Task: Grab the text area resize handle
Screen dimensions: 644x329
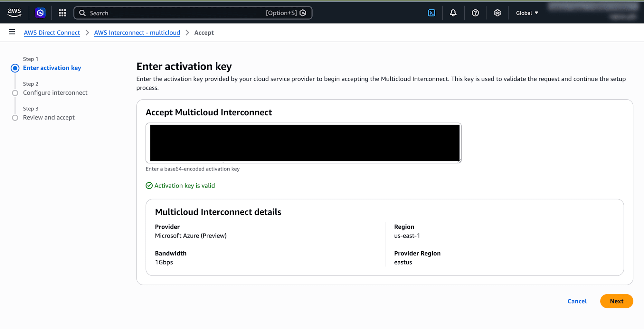Action: point(459,161)
